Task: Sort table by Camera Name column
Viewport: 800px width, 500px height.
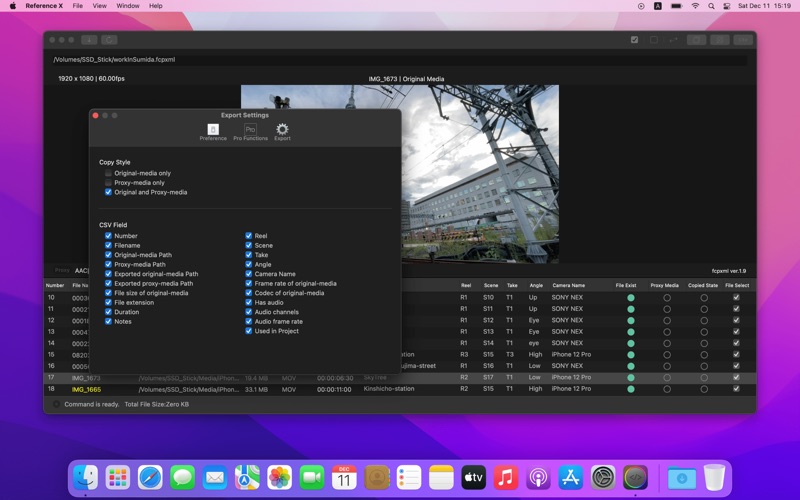Action: 568,286
